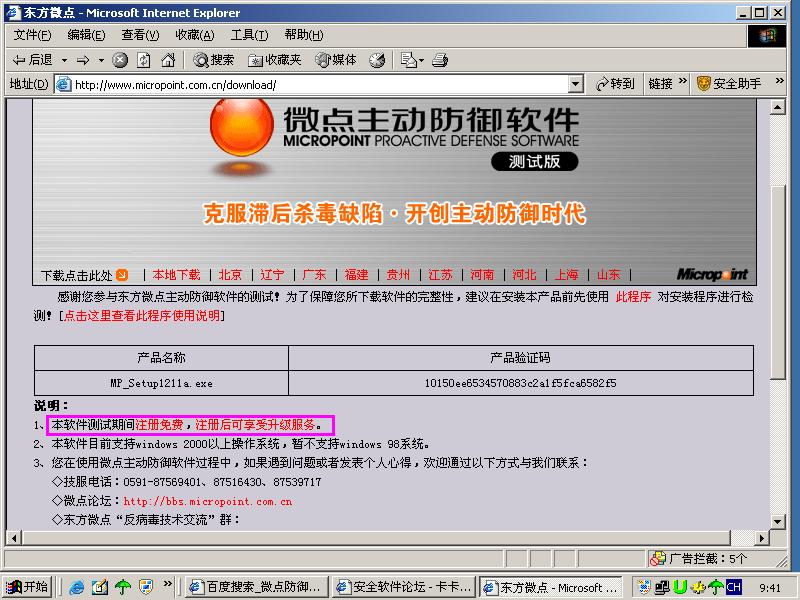Viewport: 800px width, 600px height.
Task: Launch Internet Explorer from quick launch
Action: tap(77, 588)
